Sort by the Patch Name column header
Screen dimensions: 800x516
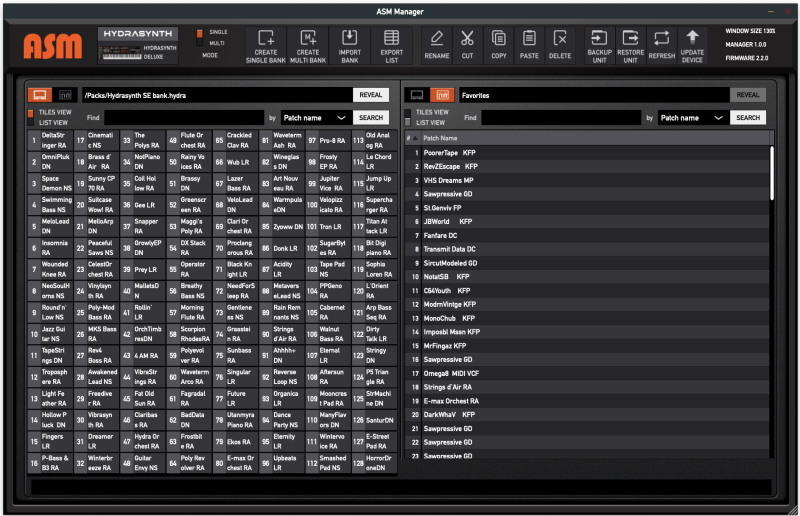point(440,138)
